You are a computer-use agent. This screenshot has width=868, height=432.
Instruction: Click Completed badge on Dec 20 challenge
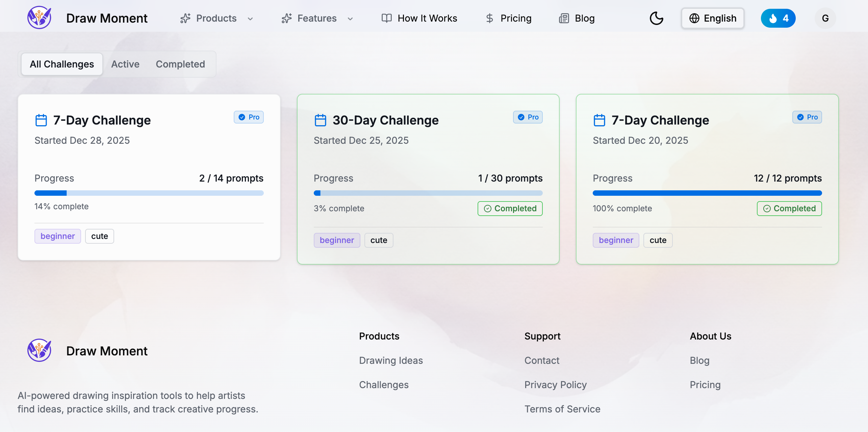point(789,209)
